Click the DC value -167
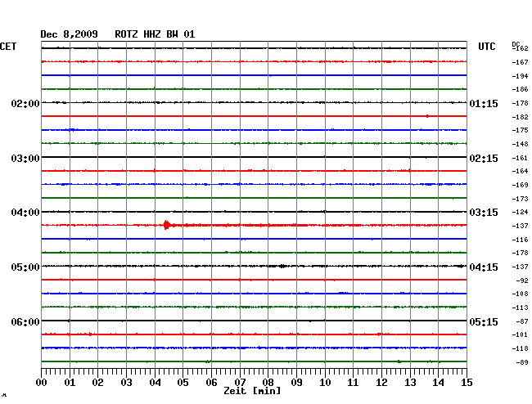This screenshot has width=532, height=404. [520, 62]
